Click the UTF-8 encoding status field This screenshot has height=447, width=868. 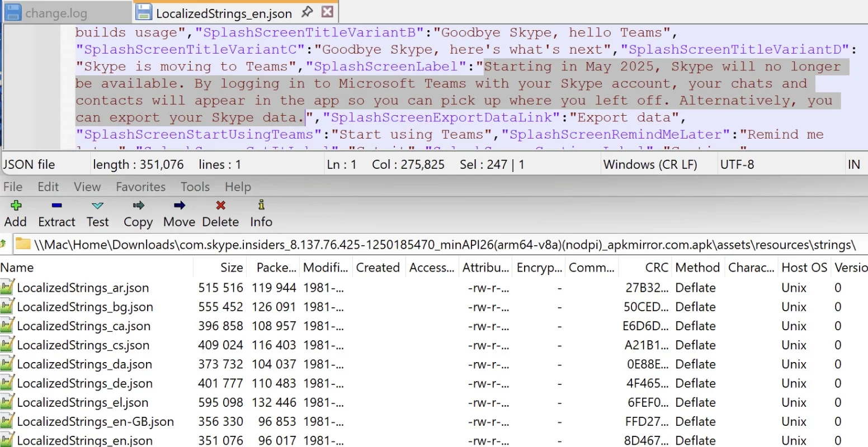(737, 165)
